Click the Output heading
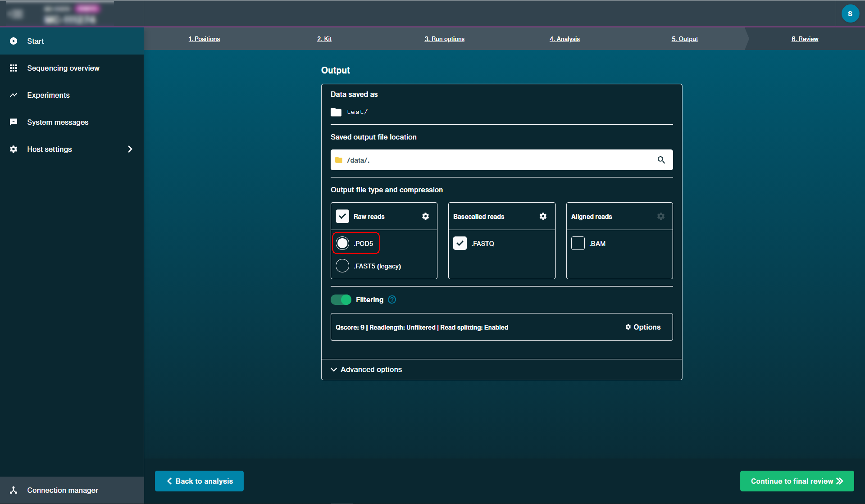The height and width of the screenshot is (504, 865). 335,70
